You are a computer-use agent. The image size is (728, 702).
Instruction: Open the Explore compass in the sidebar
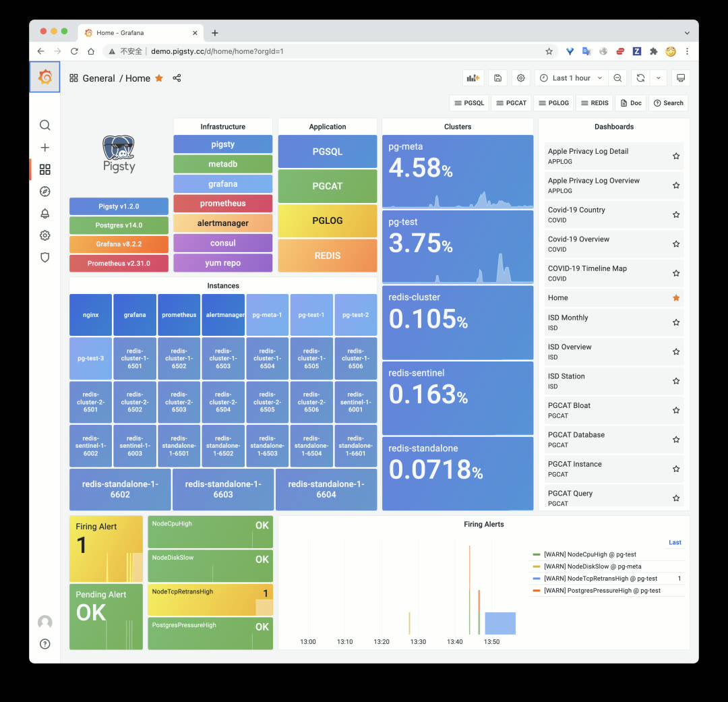pyautogui.click(x=44, y=192)
